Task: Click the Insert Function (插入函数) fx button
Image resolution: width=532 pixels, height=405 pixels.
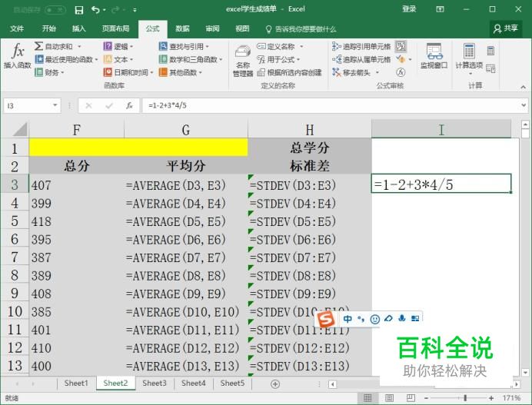Action: 18,56
